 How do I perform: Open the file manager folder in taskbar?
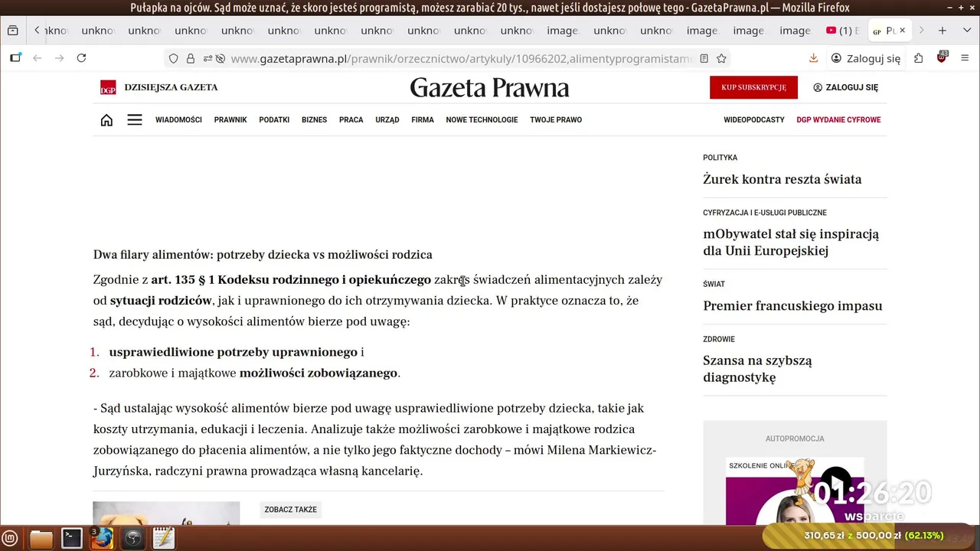pyautogui.click(x=41, y=538)
